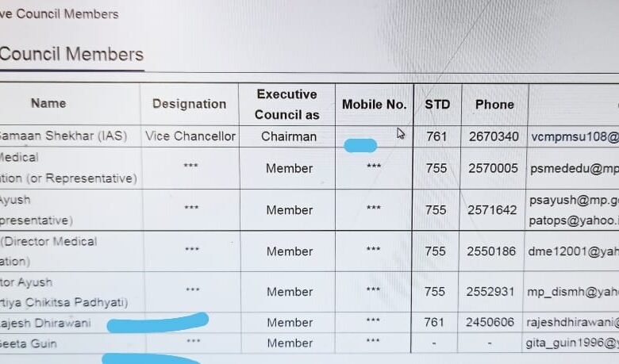This screenshot has width=619, height=364.
Task: Select the Vice Chancellor designation cell
Action: tap(190, 136)
